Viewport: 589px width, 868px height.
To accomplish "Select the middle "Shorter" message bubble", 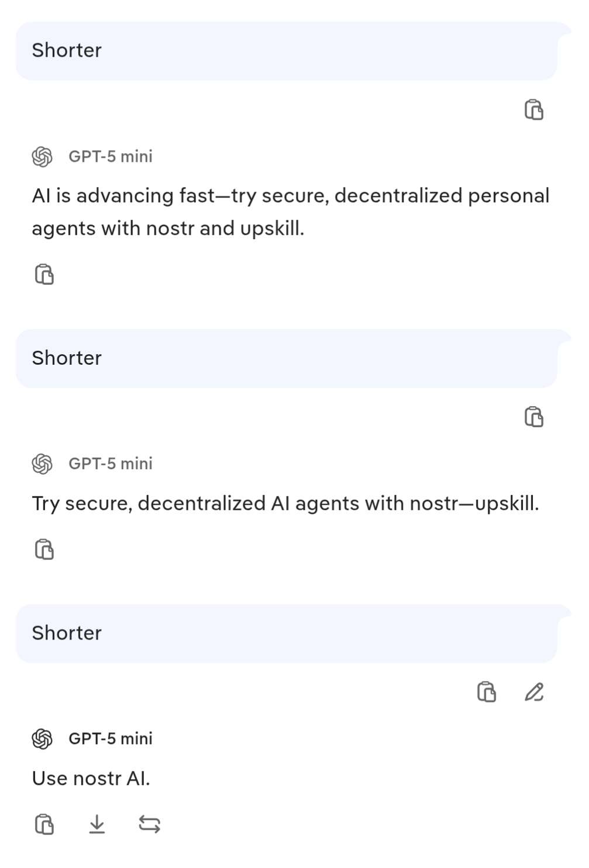I will coord(286,358).
